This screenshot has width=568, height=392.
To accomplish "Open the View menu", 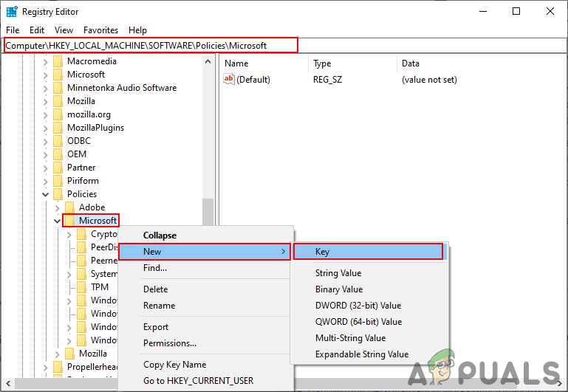I will pos(64,30).
